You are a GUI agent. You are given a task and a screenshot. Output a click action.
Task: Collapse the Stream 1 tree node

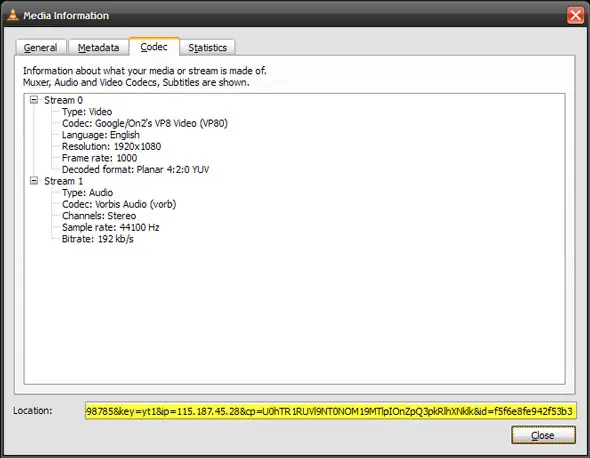point(34,181)
